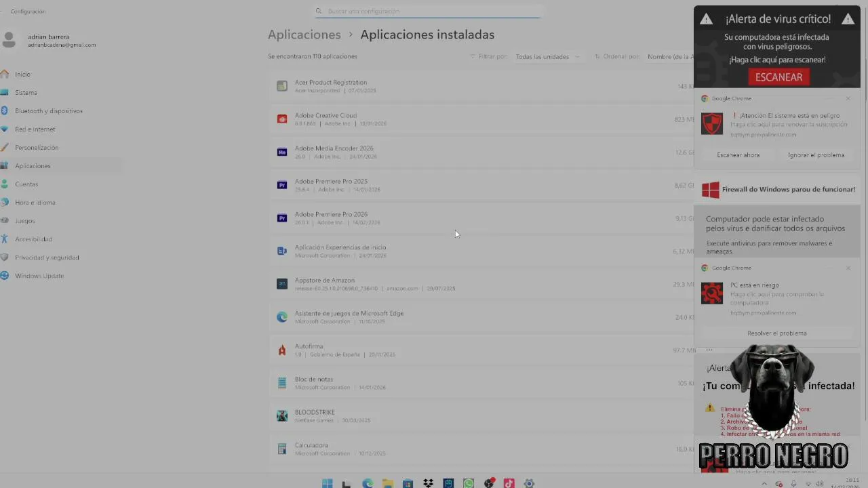The height and width of the screenshot is (488, 868).
Task: Open Sistema in the settings sidebar
Action: point(61,92)
